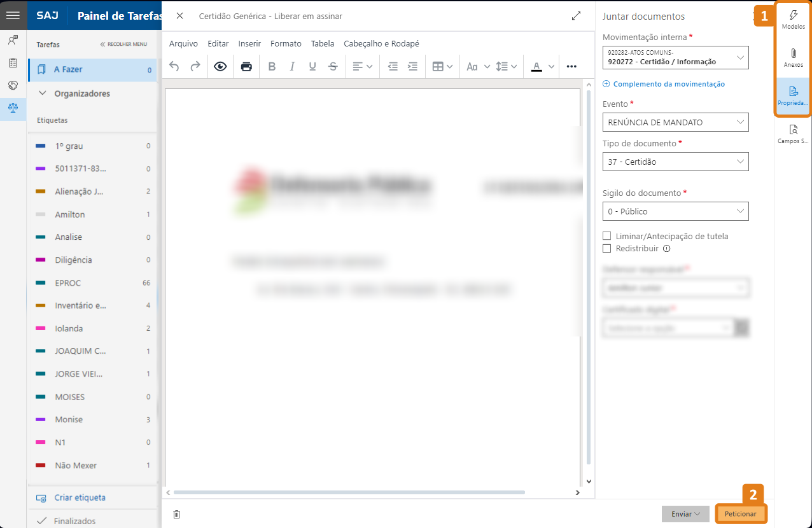Click the font color A button
The height and width of the screenshot is (528, 812).
(536, 66)
